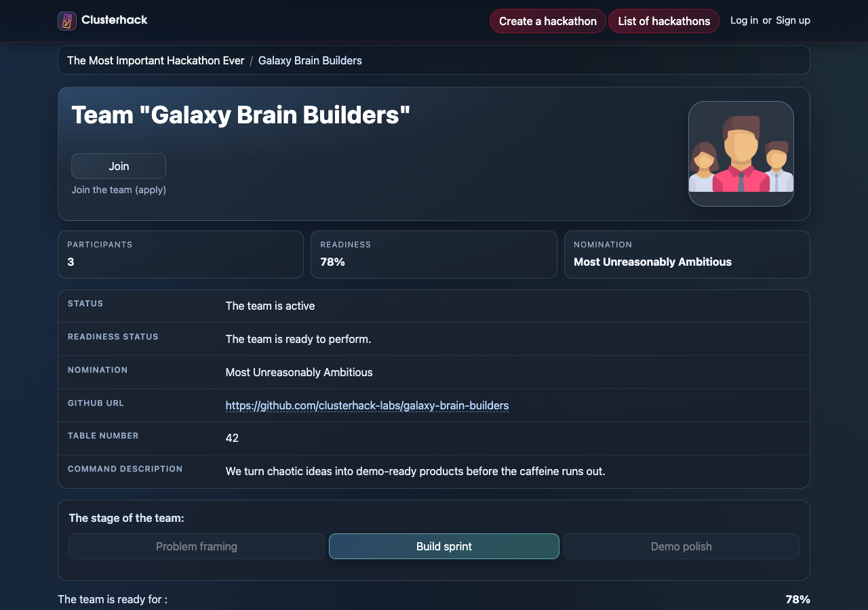Select the Demo polish stage
Image resolution: width=868 pixels, height=610 pixels.
[682, 546]
